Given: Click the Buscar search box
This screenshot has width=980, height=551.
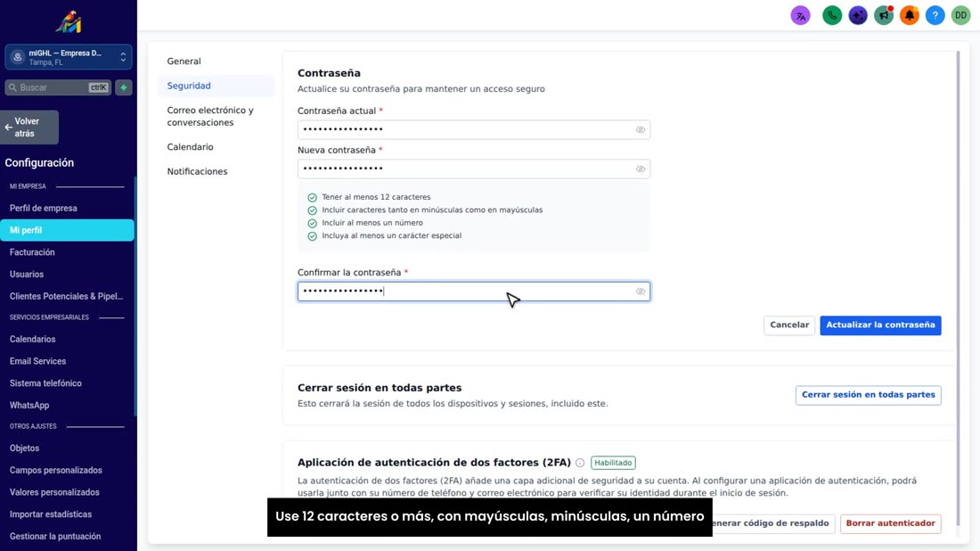Looking at the screenshot, I should coord(58,87).
